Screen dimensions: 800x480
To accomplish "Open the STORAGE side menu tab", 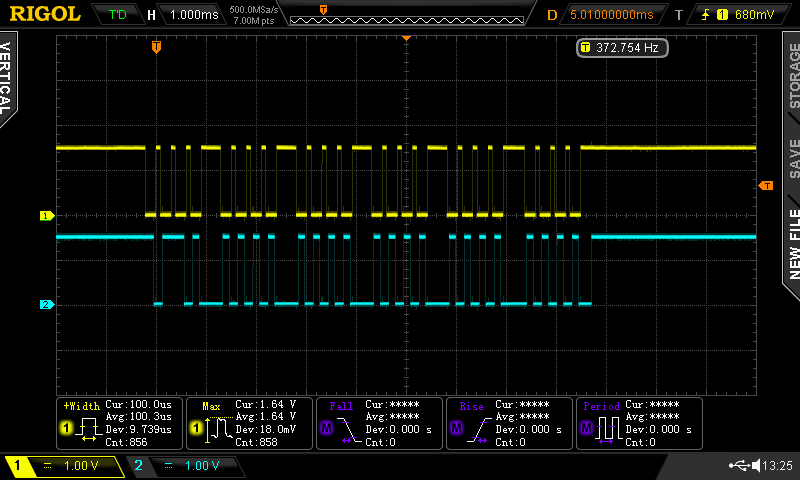I will [x=792, y=75].
